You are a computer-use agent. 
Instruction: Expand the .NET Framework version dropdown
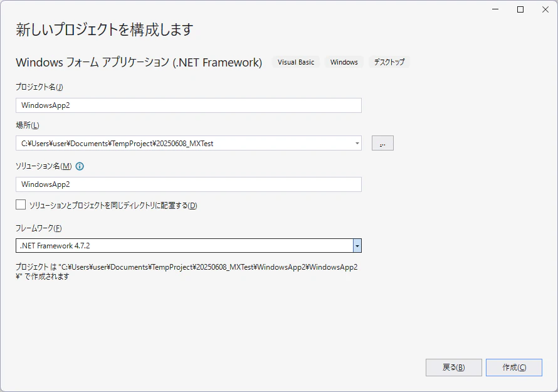[x=357, y=246]
